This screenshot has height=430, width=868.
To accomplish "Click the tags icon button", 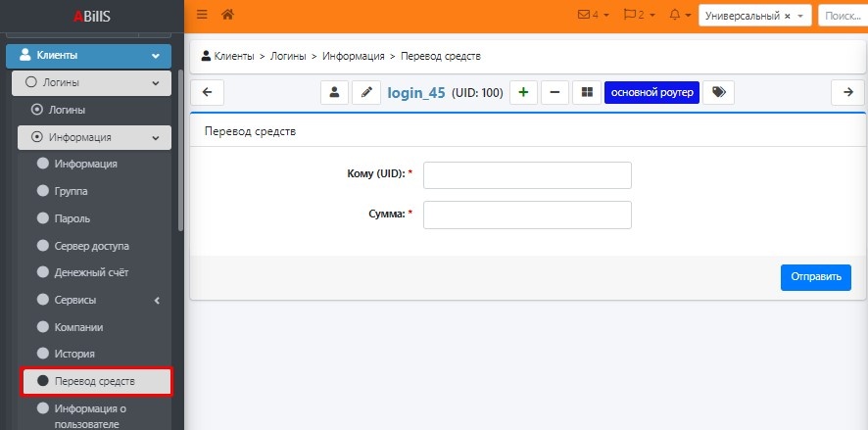I will (718, 92).
